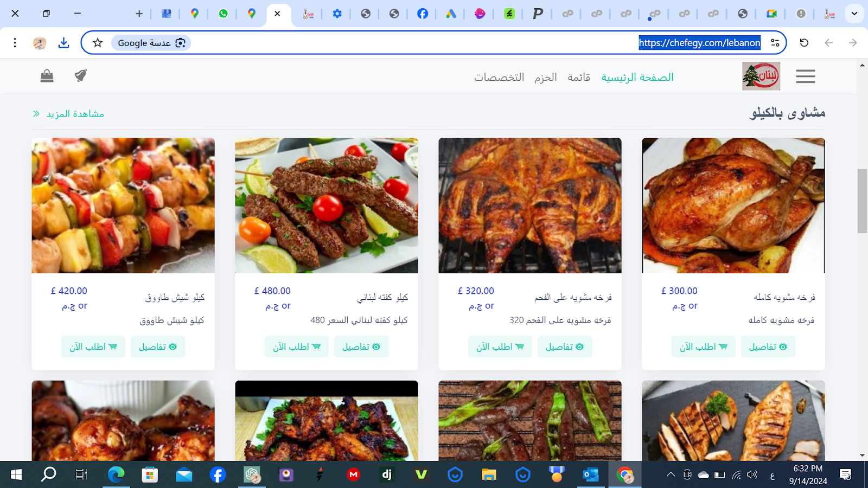The width and height of the screenshot is (868, 488).
Task: Open Outlook from the taskbar
Action: 590,475
